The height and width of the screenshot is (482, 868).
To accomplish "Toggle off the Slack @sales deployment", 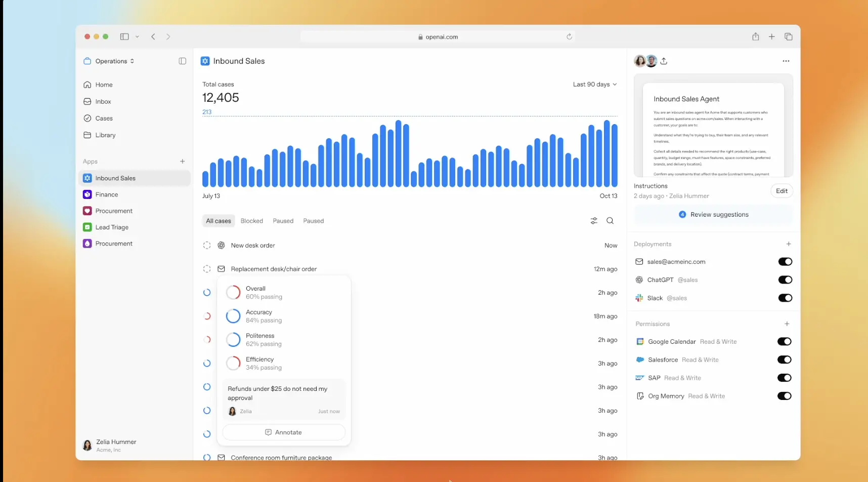I will pos(785,298).
